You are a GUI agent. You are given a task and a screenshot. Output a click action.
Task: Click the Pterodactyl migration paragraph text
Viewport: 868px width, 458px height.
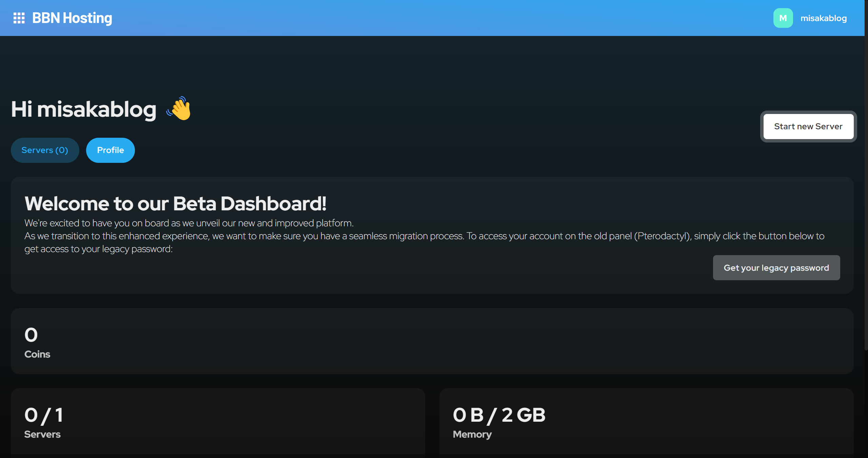tap(424, 236)
